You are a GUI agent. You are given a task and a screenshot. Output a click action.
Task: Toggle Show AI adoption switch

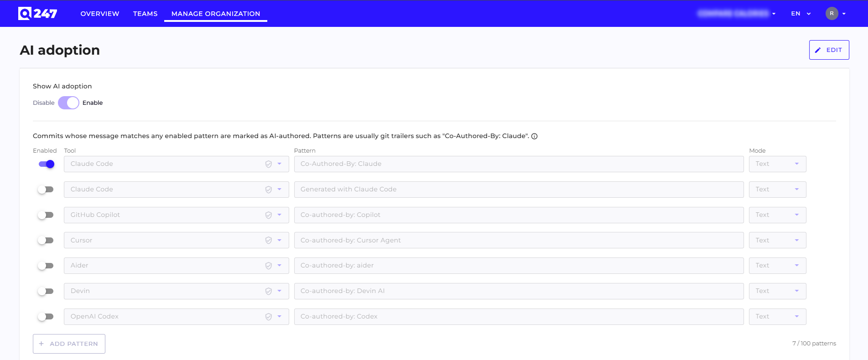coord(68,103)
